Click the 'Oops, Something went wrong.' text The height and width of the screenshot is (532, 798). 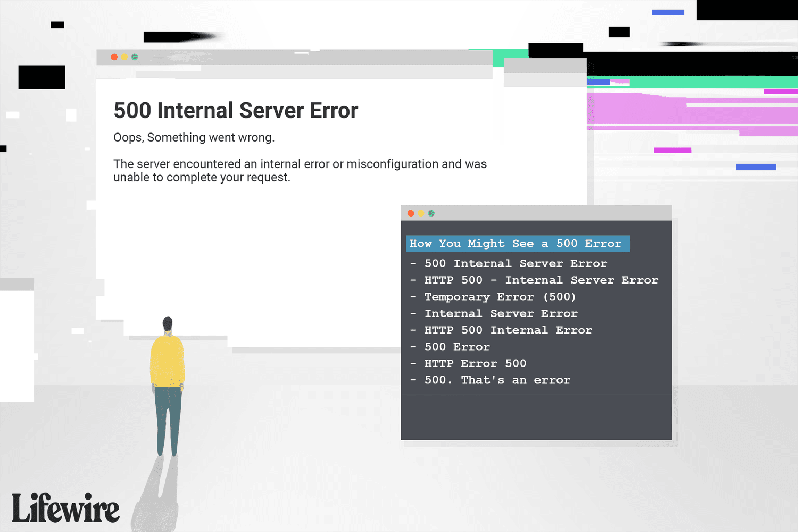click(194, 137)
